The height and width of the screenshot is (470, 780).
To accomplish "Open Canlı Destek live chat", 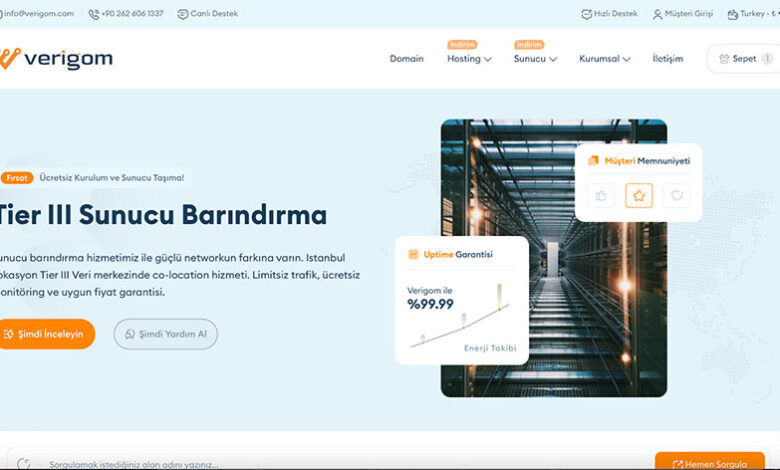I will point(210,14).
